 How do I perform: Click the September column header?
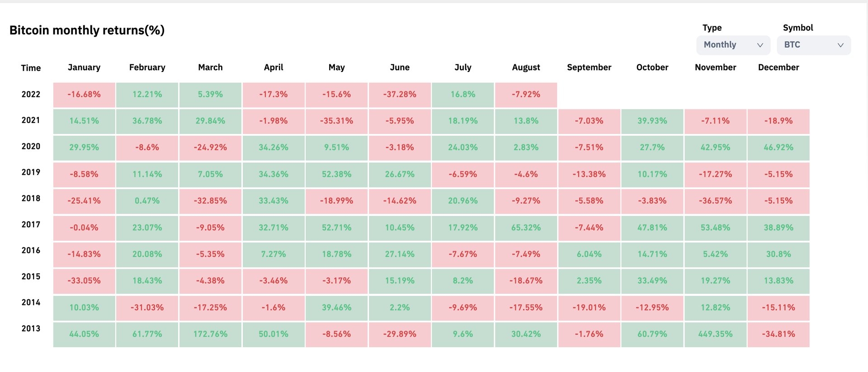tap(589, 67)
